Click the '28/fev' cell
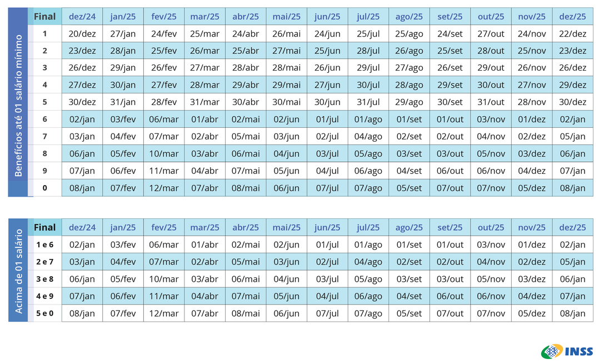The image size is (599, 364). [164, 102]
